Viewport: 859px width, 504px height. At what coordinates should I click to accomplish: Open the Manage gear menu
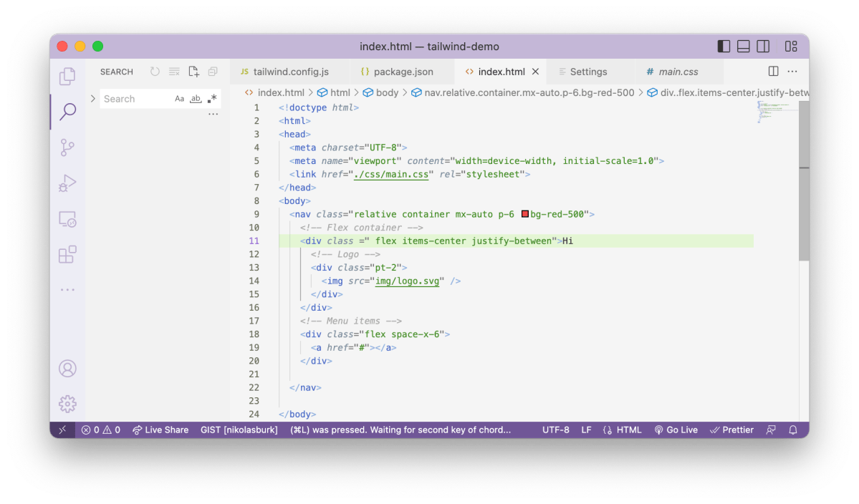tap(67, 404)
